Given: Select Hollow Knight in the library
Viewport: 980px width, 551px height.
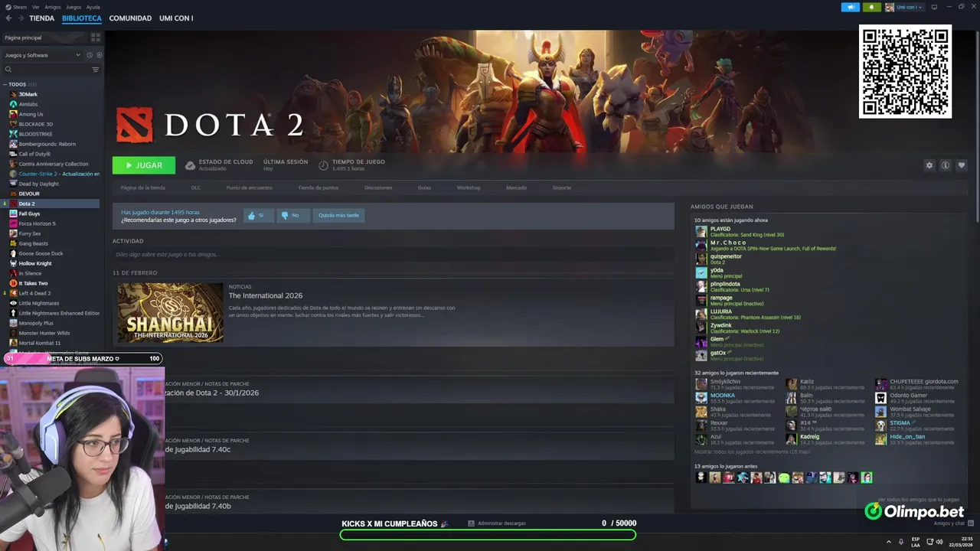Looking at the screenshot, I should tap(35, 263).
